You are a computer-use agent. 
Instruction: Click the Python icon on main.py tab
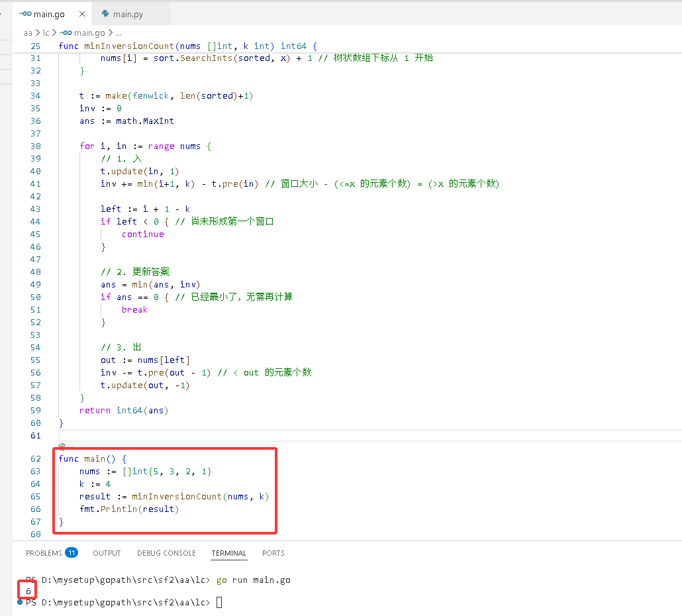[105, 14]
